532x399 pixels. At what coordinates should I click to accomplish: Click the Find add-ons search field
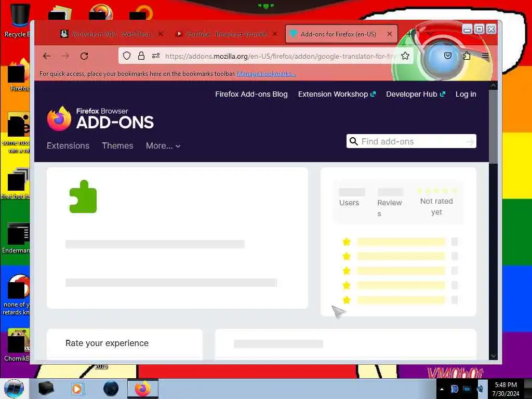click(x=411, y=141)
